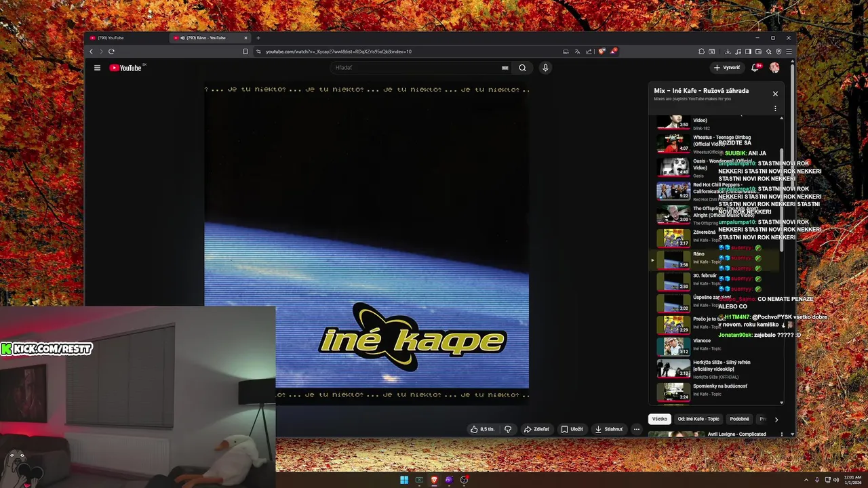Open Brave VPN shield icon
Image resolution: width=868 pixels, height=488 pixels.
coord(778,52)
